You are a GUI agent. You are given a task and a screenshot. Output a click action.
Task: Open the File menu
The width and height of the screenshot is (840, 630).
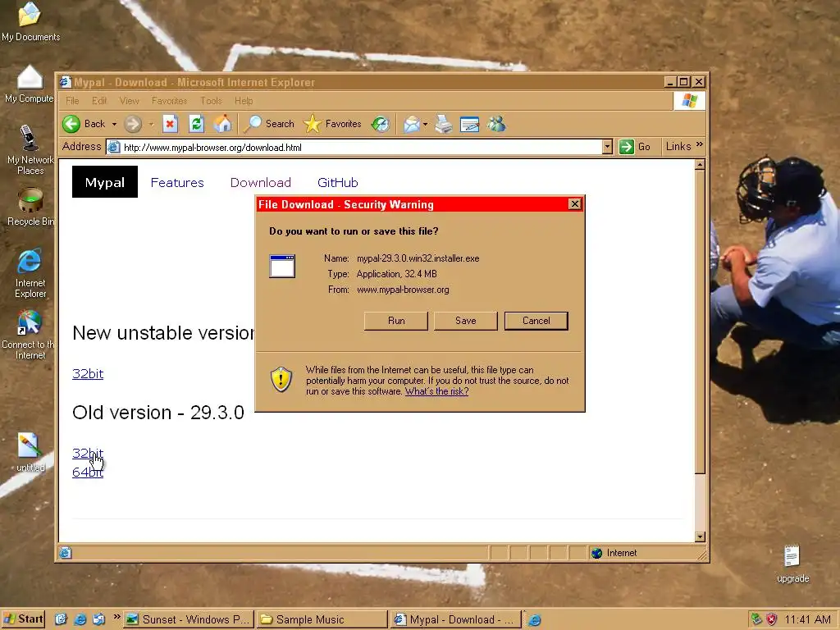[72, 101]
